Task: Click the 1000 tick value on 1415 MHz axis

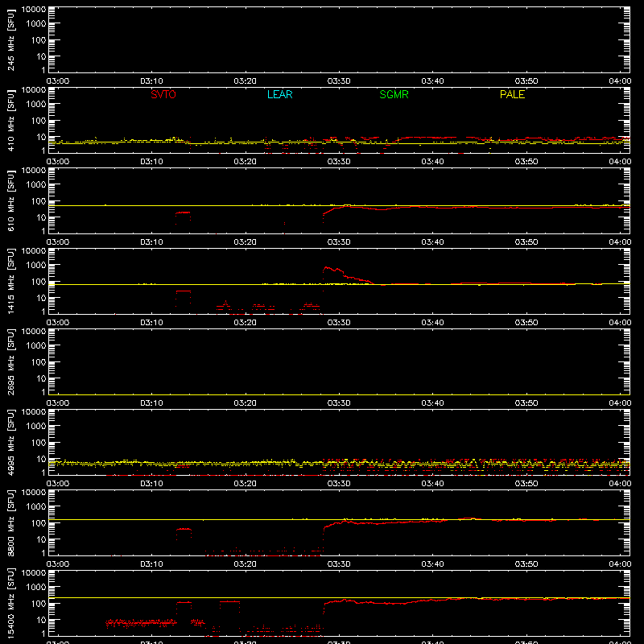Action: pyautogui.click(x=36, y=265)
